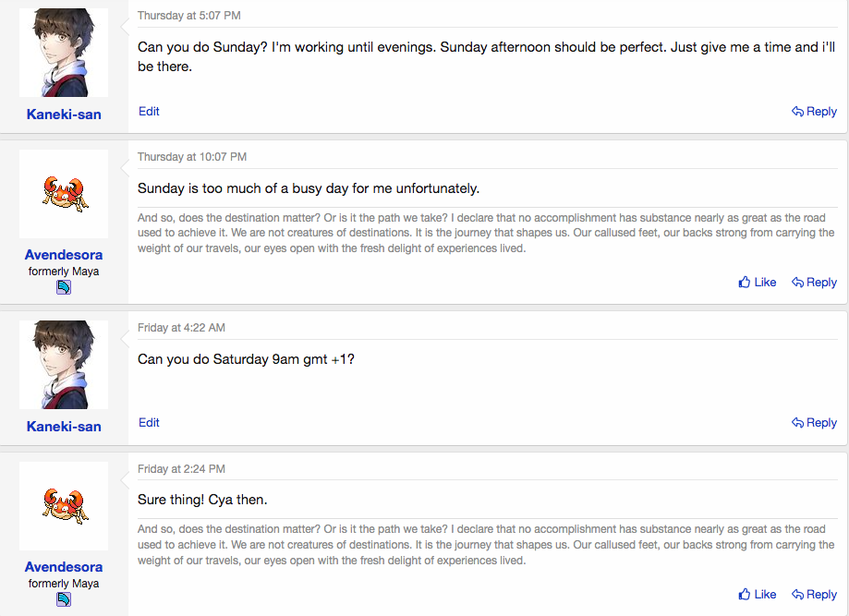Like Avendesora's Sunday busy day post
The width and height of the screenshot is (849, 616).
pos(757,282)
